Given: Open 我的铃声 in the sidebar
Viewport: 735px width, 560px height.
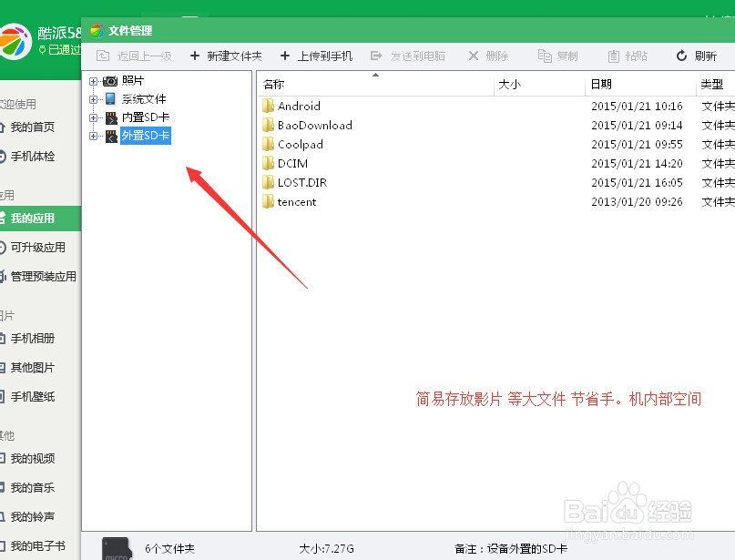Looking at the screenshot, I should coord(33,517).
